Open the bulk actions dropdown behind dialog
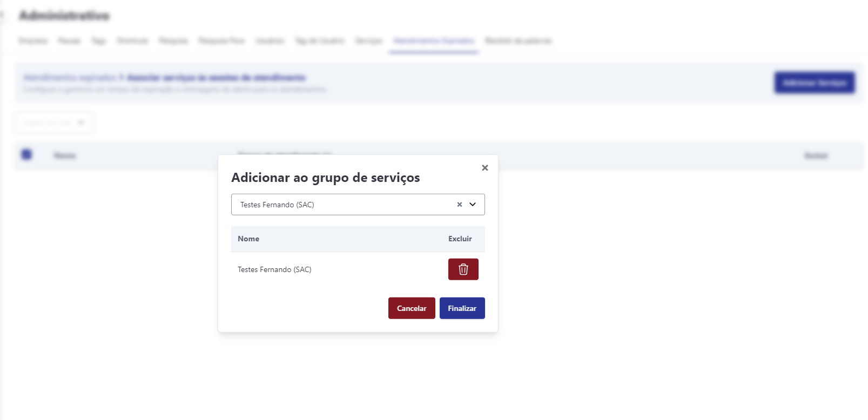Viewport: 868px width, 420px height. (x=54, y=123)
